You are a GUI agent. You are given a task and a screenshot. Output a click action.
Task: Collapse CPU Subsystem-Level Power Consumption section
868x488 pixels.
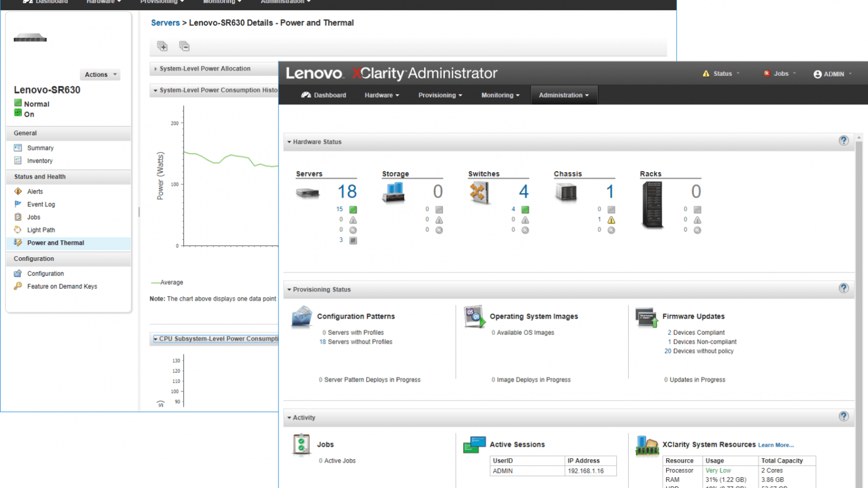point(156,339)
